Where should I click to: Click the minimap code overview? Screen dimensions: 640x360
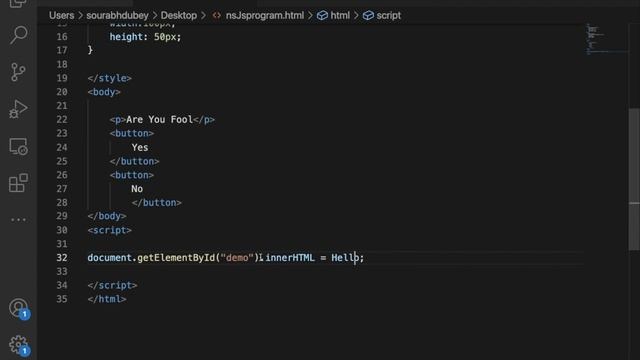click(x=606, y=39)
